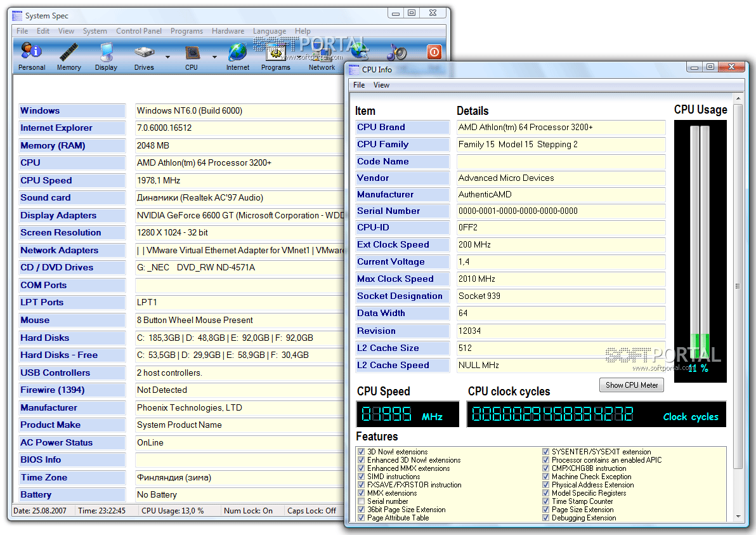
Task: Open the Control Panel menu
Action: point(139,31)
